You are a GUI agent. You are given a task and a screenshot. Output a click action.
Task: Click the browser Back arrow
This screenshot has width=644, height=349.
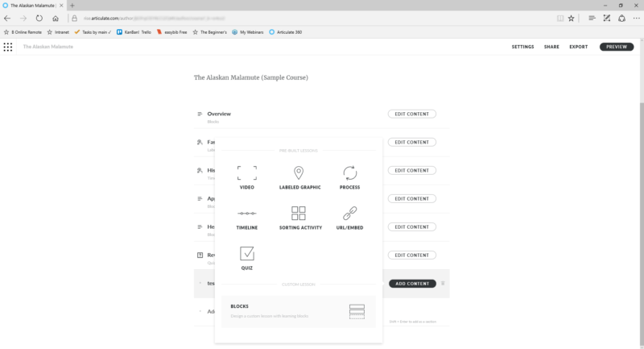7,18
